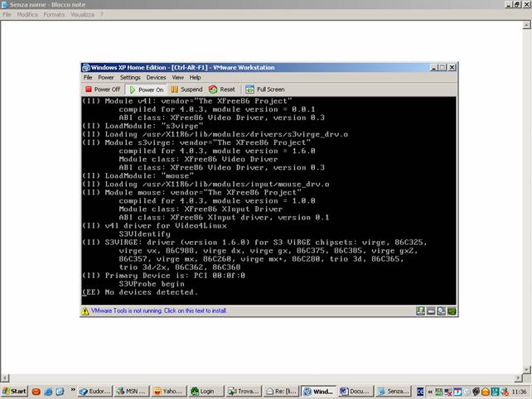Click the red Power Off toolbar button
The width and height of the screenshot is (532, 399).
(103, 89)
